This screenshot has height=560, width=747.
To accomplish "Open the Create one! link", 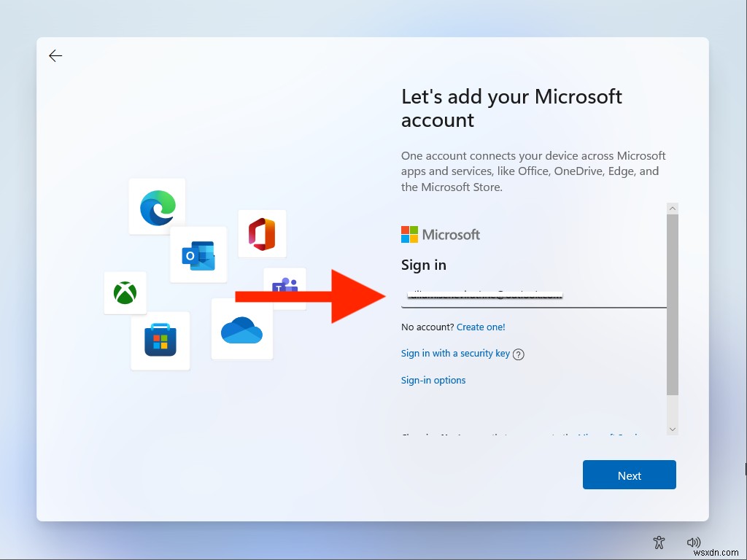I will [481, 327].
